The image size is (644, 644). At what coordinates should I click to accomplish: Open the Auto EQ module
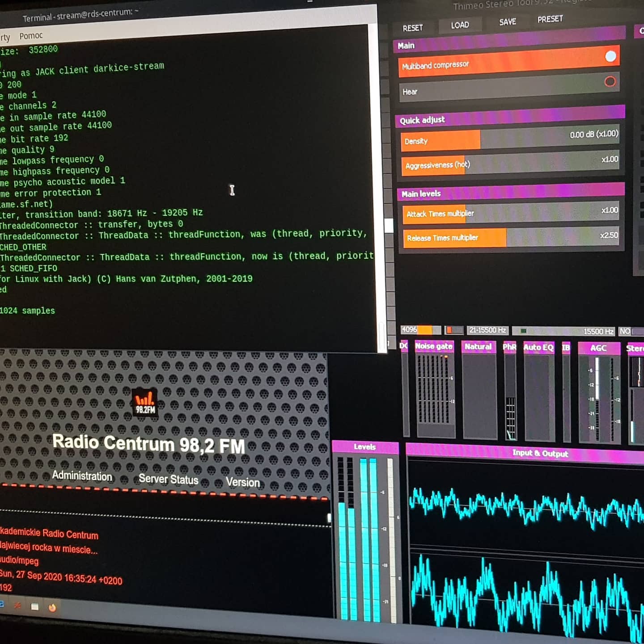pos(538,348)
